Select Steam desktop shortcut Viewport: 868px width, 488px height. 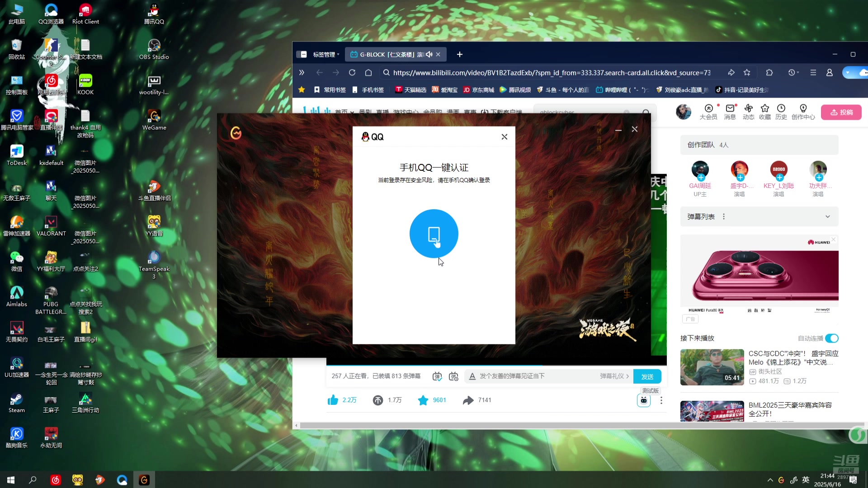(17, 403)
